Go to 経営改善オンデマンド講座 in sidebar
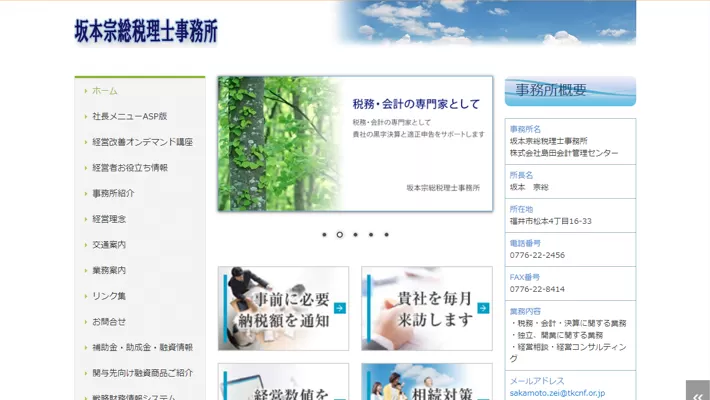710x400 pixels. 142,142
